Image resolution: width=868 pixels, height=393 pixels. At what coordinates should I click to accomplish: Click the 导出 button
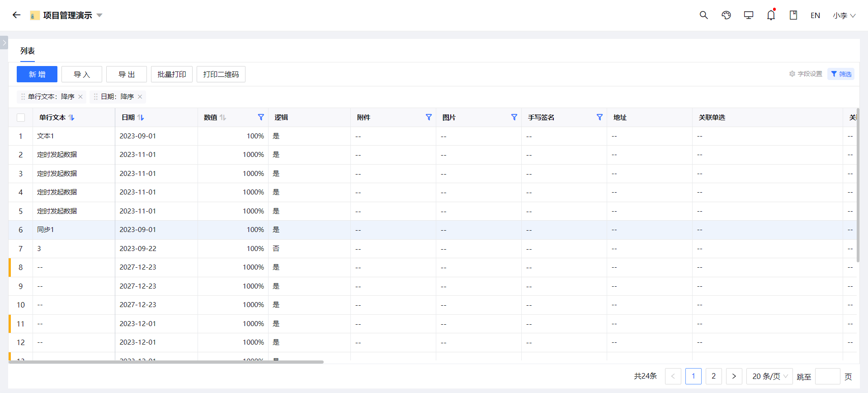point(127,74)
